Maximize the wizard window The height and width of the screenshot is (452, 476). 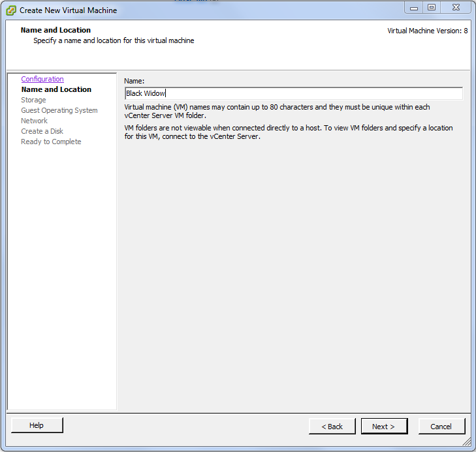(x=431, y=7)
